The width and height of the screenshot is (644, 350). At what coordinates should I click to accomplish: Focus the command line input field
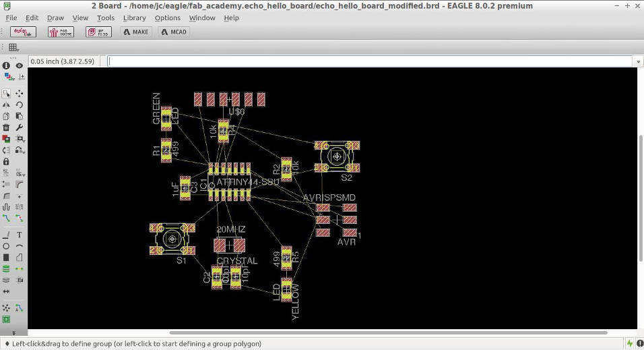coord(370,61)
